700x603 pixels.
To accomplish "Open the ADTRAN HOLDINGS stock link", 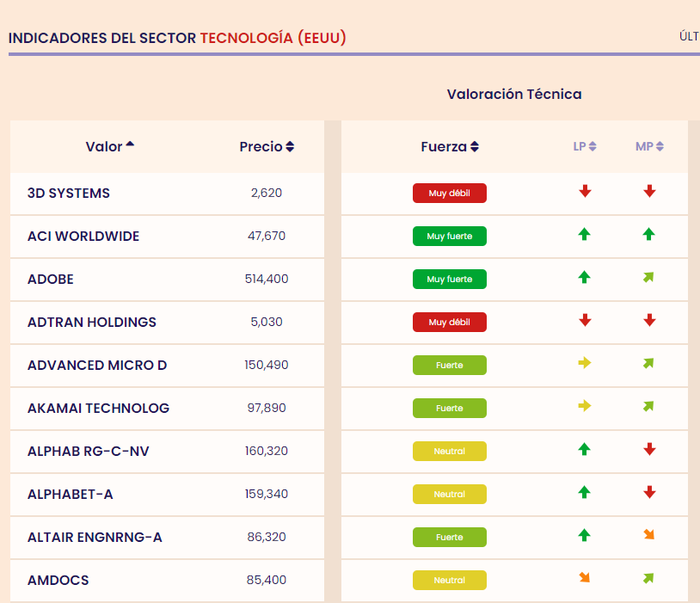I will coord(92,322).
